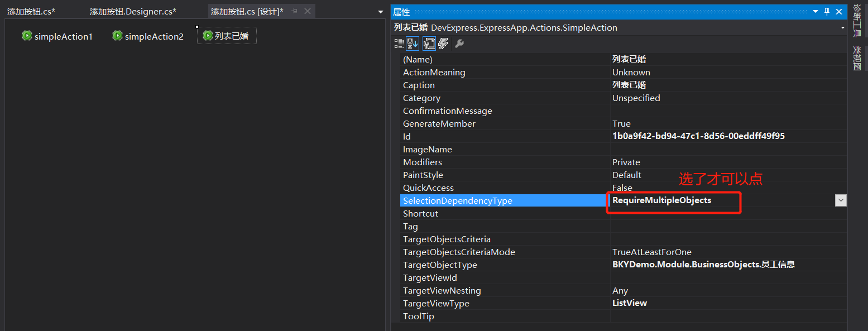Open the 诊断工具 side panel tab

pyautogui.click(x=857, y=21)
